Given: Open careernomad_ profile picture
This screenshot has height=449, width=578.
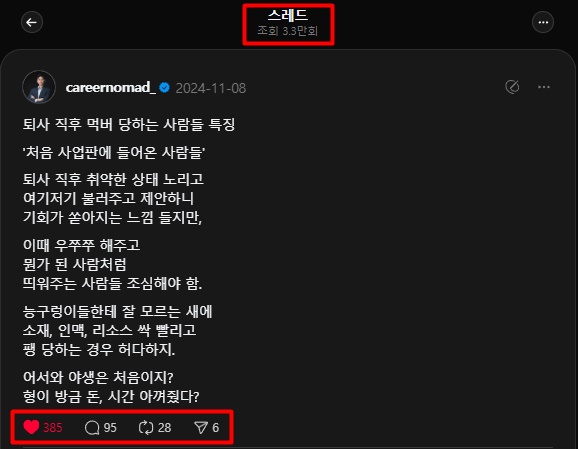Looking at the screenshot, I should (x=39, y=87).
